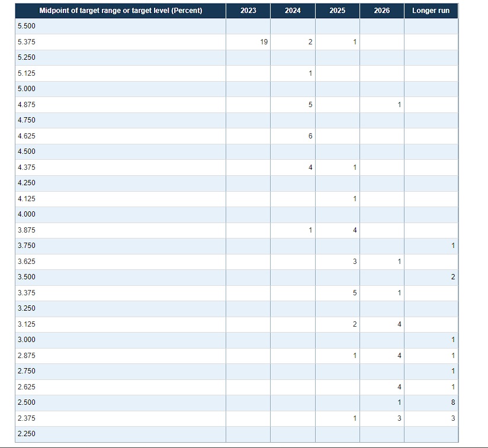Viewport: 488px width, 448px height.
Task: Click the 2023 column header
Action: (248, 11)
